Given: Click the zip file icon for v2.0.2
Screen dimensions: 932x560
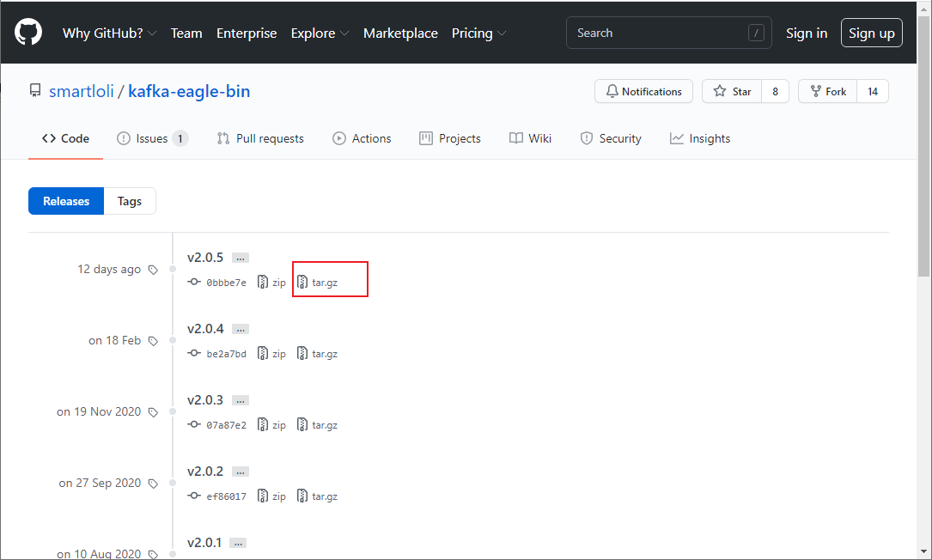Looking at the screenshot, I should pyautogui.click(x=263, y=496).
